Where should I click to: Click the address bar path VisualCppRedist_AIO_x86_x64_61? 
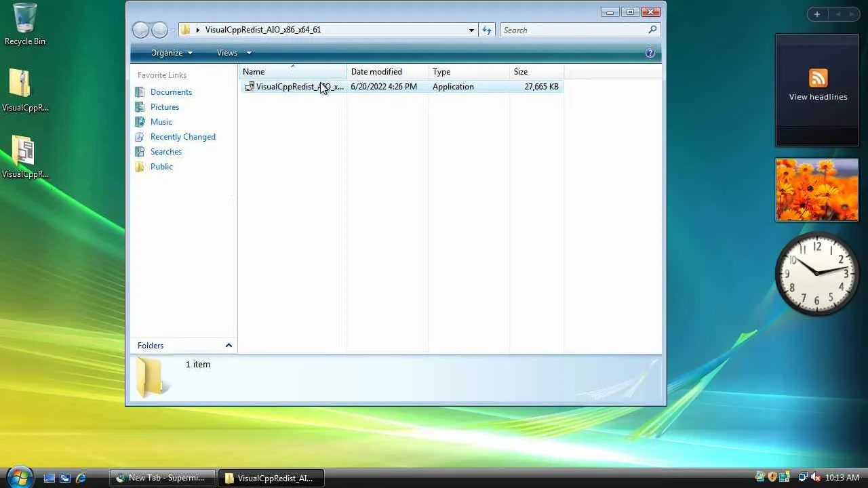click(263, 30)
